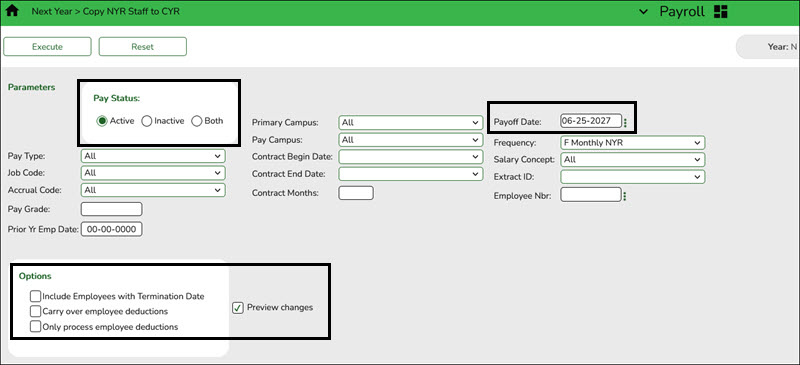
Task: Click the Parameters section label
Action: pyautogui.click(x=32, y=87)
